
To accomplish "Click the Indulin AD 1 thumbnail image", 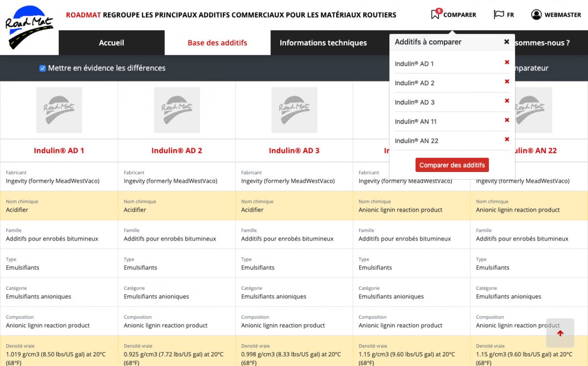I will pos(59,110).
